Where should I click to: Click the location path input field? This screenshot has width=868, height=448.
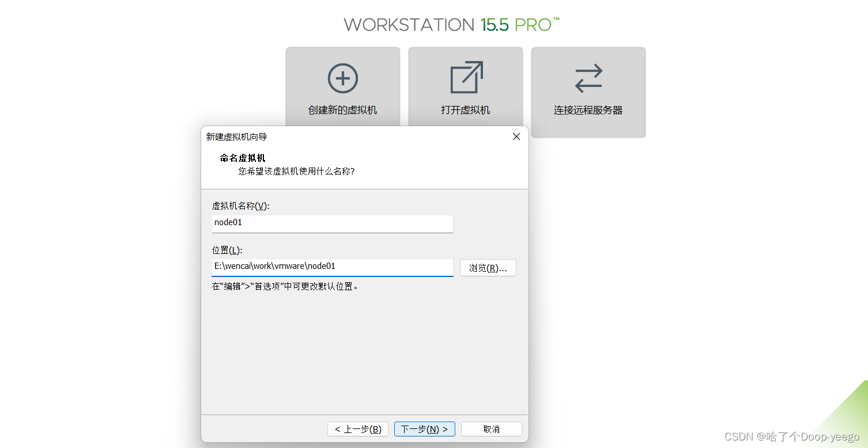coord(332,267)
